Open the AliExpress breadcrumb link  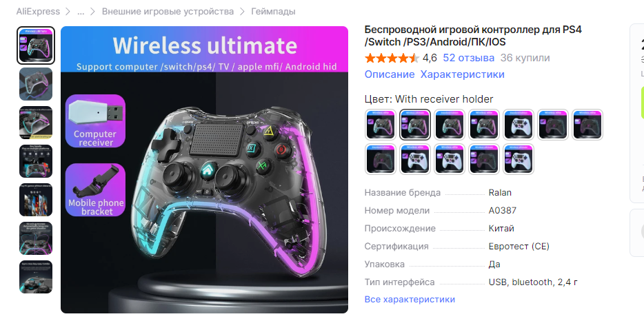click(38, 12)
